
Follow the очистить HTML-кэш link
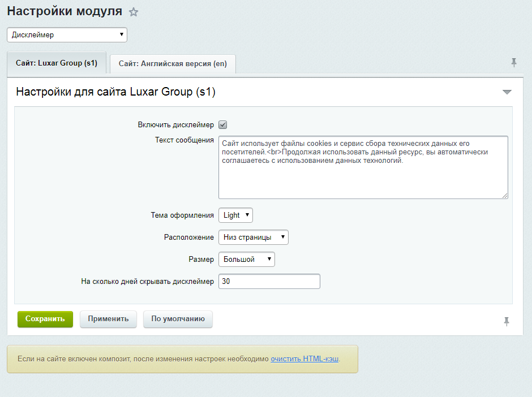coord(304,359)
